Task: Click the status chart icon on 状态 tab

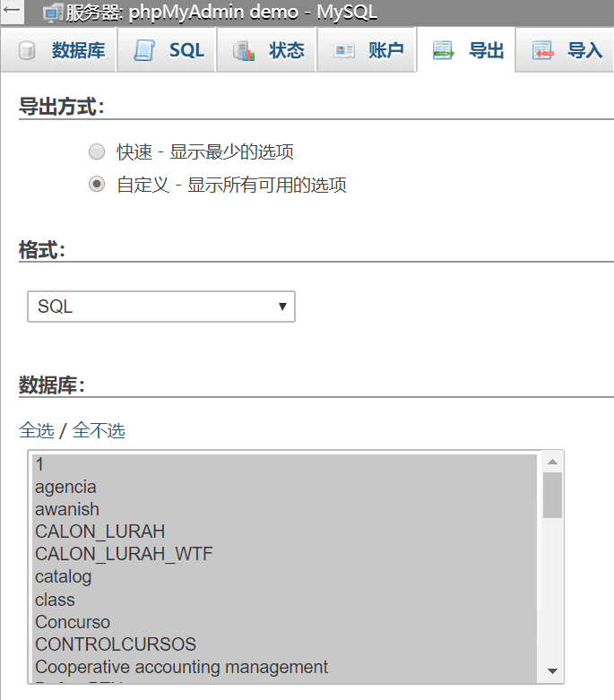Action: click(244, 51)
